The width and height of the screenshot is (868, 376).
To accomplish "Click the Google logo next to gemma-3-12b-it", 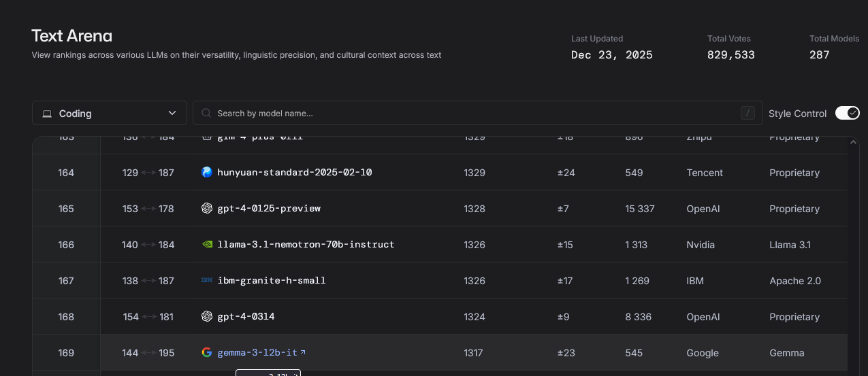I will [x=207, y=353].
